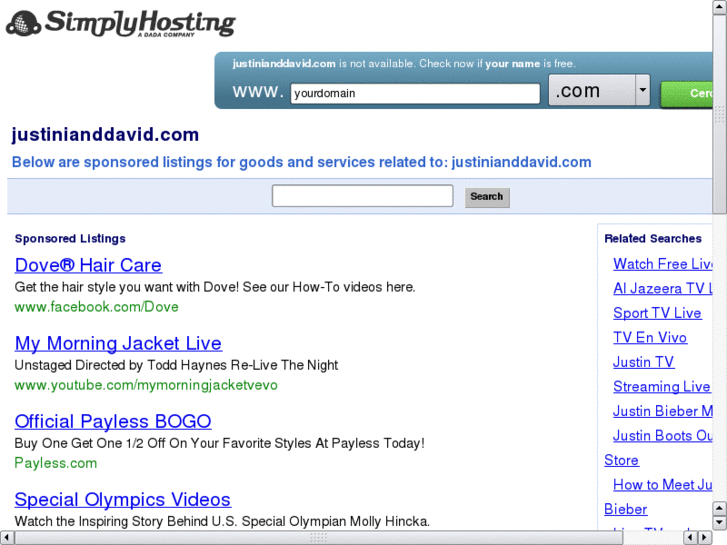Open the Dove® Hair Care link
Screen dimensions: 727x545
point(88,265)
